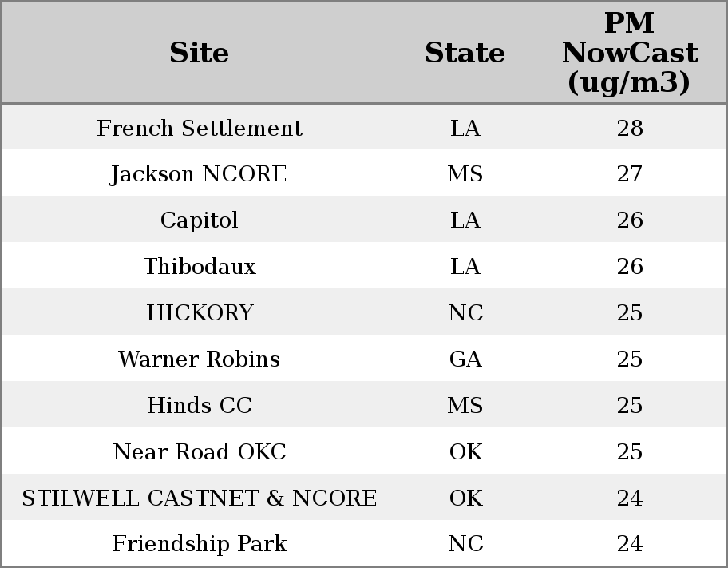Select the Hinds CC site cell
This screenshot has width=728, height=568.
coord(199,406)
